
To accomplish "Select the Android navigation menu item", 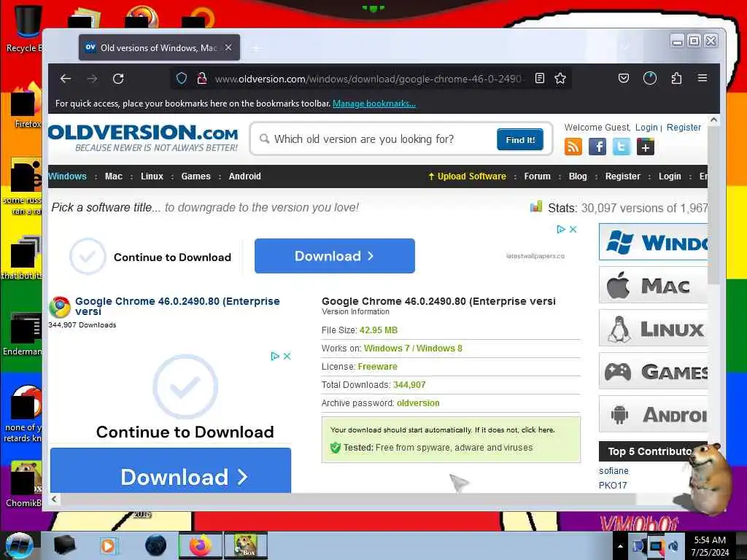I will (245, 176).
